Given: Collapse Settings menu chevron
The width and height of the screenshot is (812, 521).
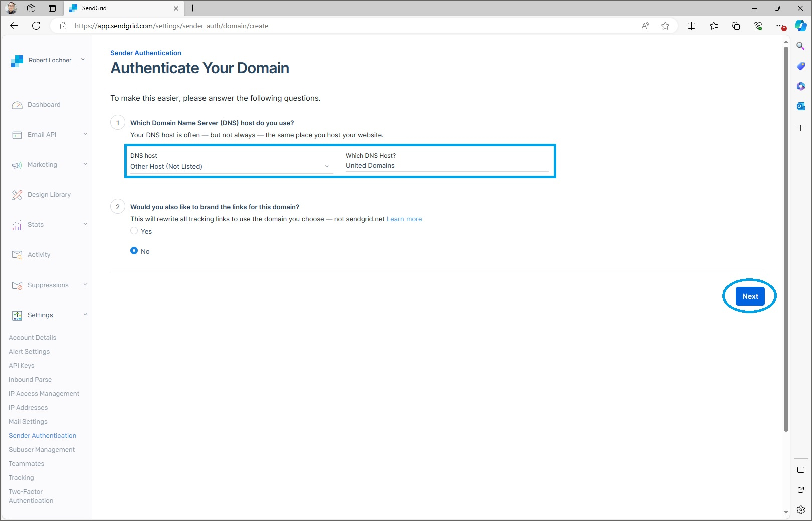Looking at the screenshot, I should point(85,315).
